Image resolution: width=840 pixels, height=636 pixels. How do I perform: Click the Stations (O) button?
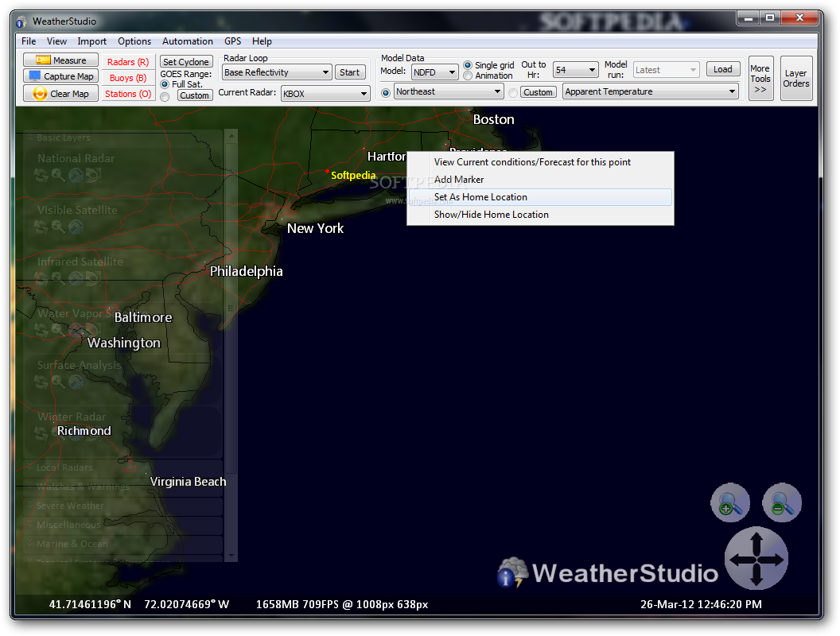click(x=127, y=95)
